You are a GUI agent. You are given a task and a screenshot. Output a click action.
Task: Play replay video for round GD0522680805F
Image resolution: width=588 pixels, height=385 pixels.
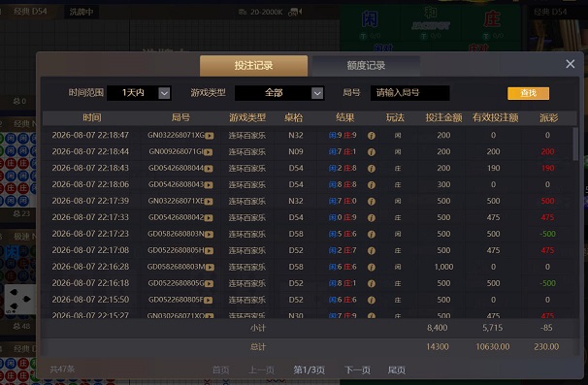coord(208,301)
